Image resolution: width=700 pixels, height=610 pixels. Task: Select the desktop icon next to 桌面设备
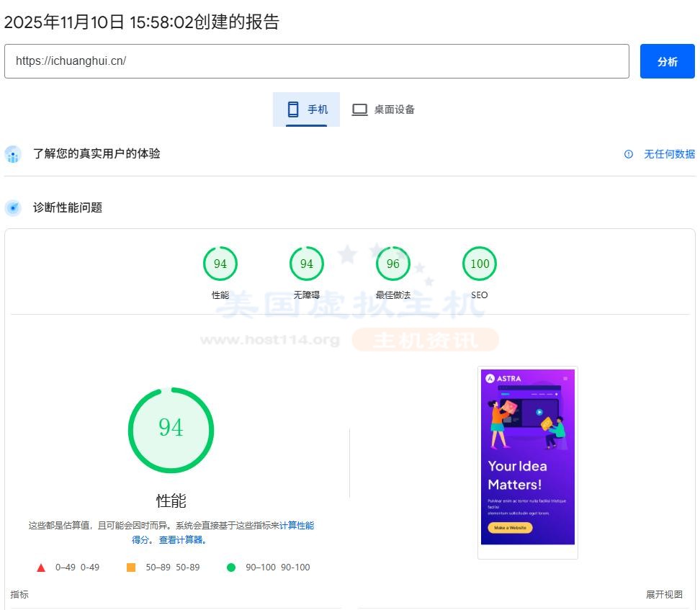[360, 109]
